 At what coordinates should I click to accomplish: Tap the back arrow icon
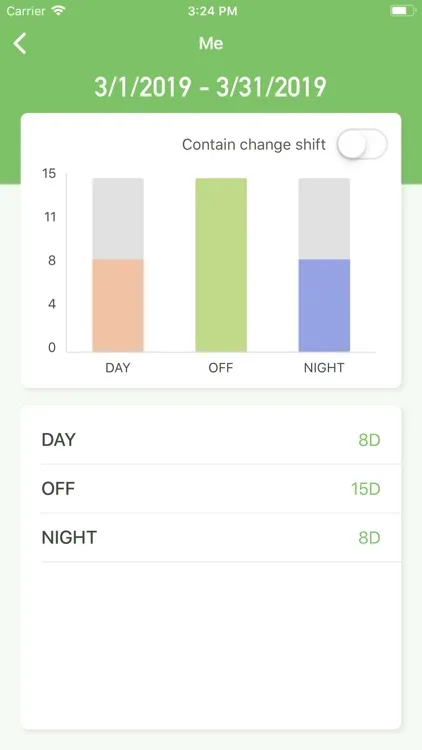pos(20,44)
